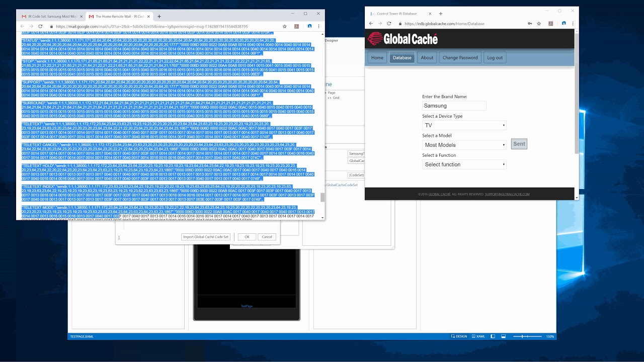Viewport: 644px width, 362px height.
Task: Confirm the dialog with OK
Action: tap(247, 237)
